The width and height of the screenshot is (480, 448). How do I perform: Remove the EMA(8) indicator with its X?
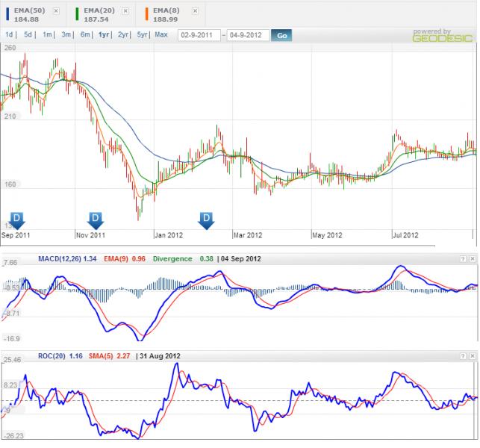(x=195, y=11)
